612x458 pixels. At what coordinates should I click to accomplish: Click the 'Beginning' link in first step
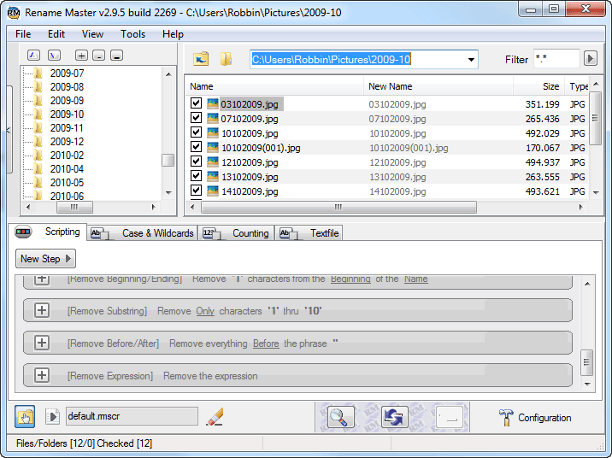pos(350,279)
